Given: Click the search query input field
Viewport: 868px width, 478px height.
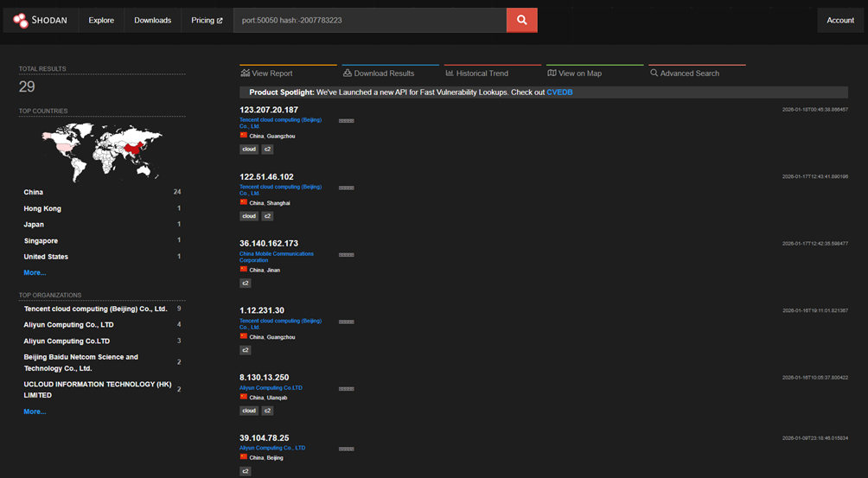Looking at the screenshot, I should click(370, 20).
